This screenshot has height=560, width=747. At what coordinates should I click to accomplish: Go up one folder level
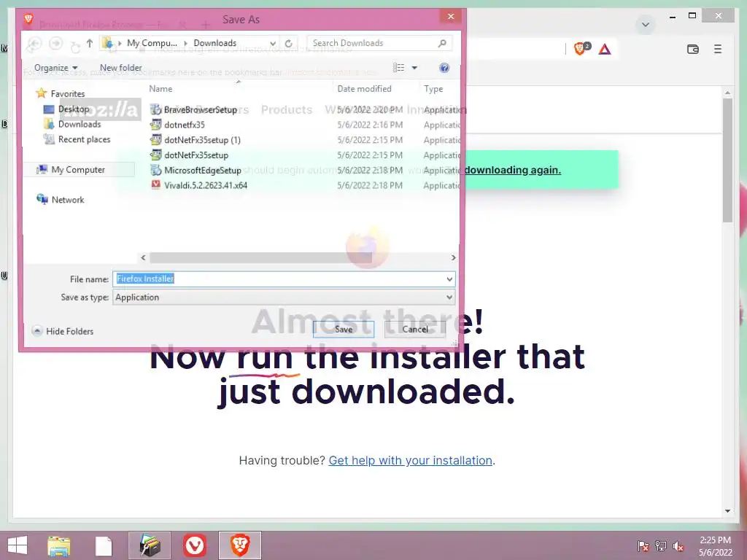[x=90, y=43]
